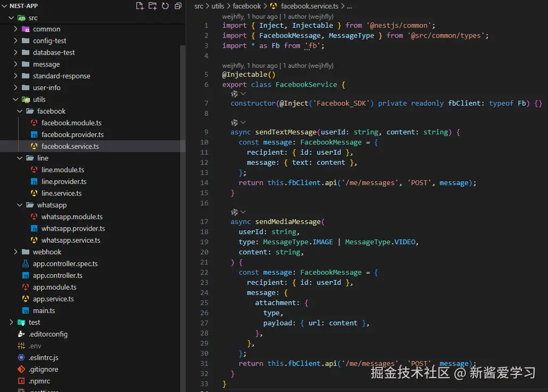Click the facebook breadcrumb segment
The image size is (548, 392).
point(246,6)
